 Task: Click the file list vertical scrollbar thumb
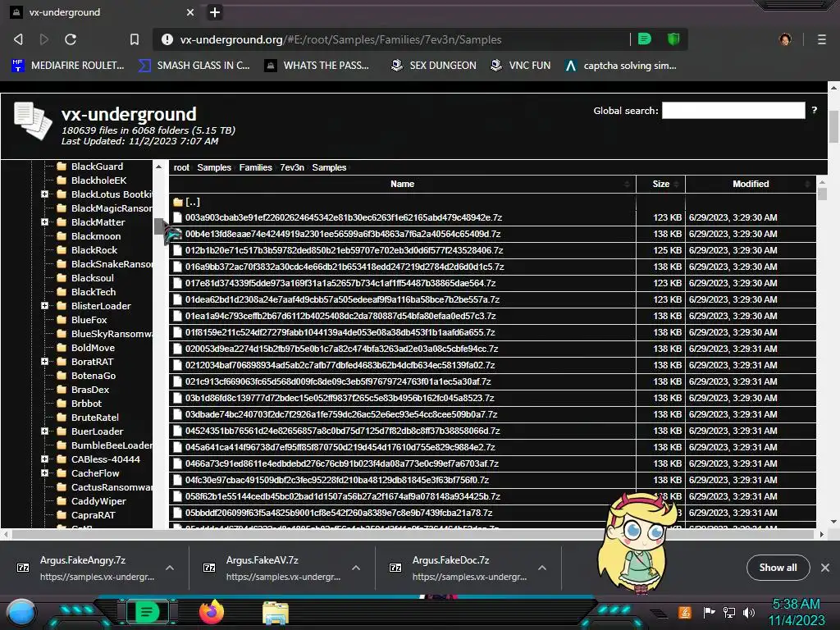[822, 193]
